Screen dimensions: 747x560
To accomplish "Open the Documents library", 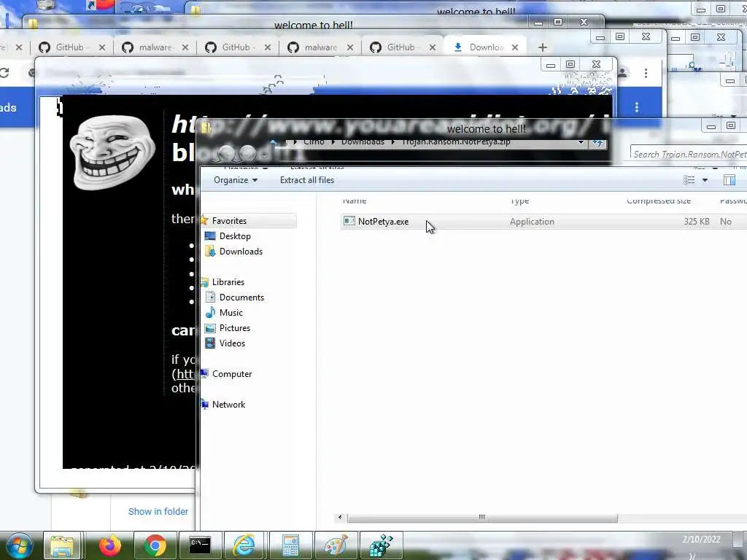I will pos(241,297).
